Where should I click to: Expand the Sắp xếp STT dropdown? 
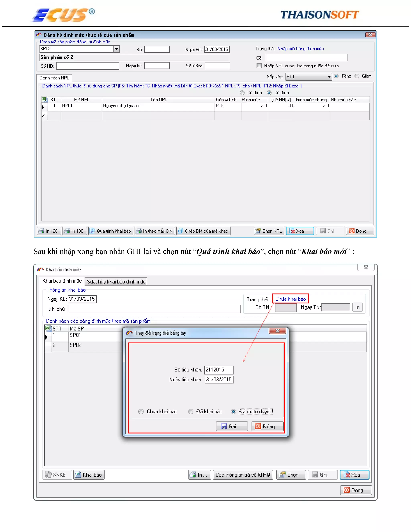329,77
